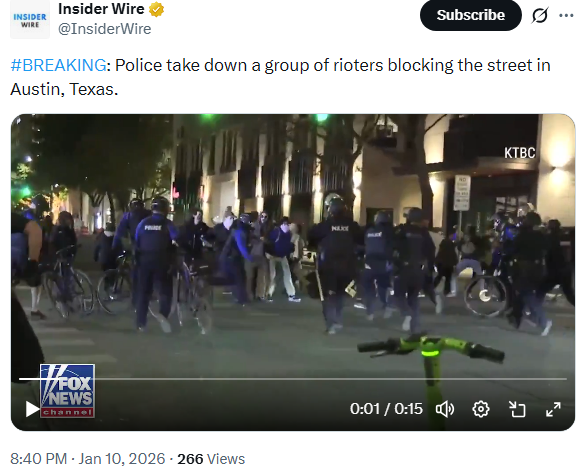577x475 pixels.
Task: Mute the video using the speaker icon
Action: pyautogui.click(x=445, y=409)
